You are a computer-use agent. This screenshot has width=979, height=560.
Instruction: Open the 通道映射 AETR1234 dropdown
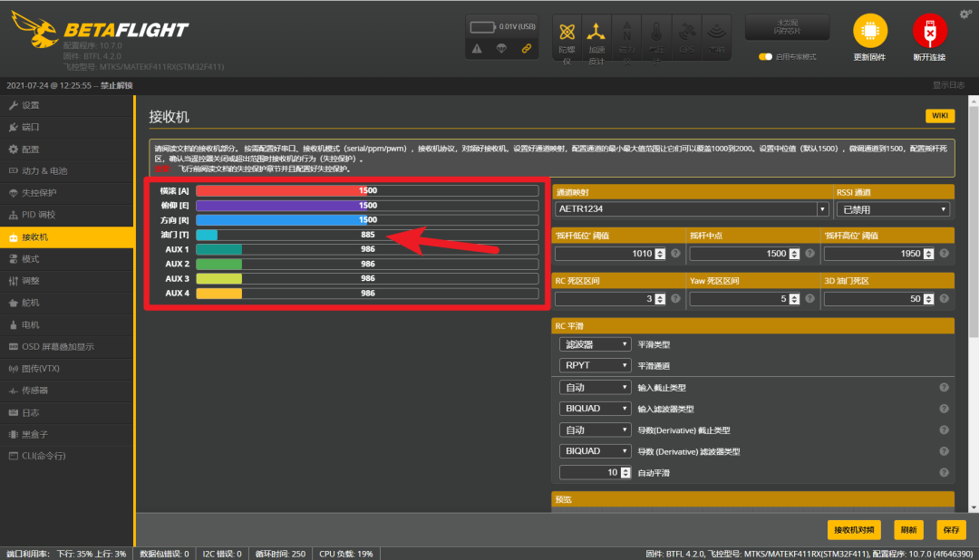(x=692, y=209)
